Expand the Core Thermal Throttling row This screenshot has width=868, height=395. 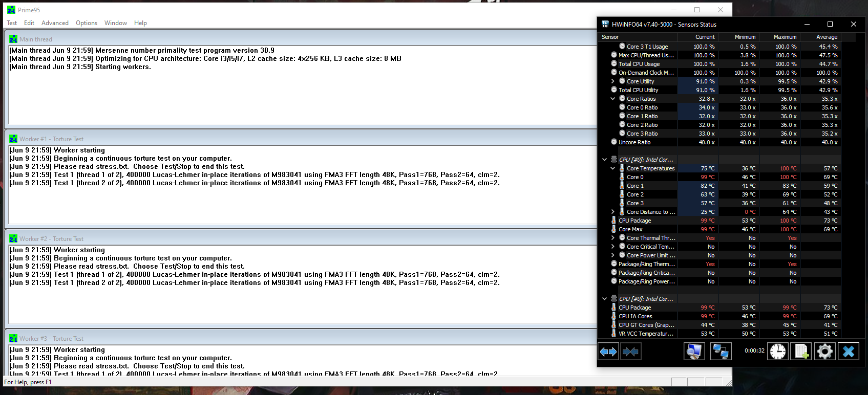[x=613, y=238]
